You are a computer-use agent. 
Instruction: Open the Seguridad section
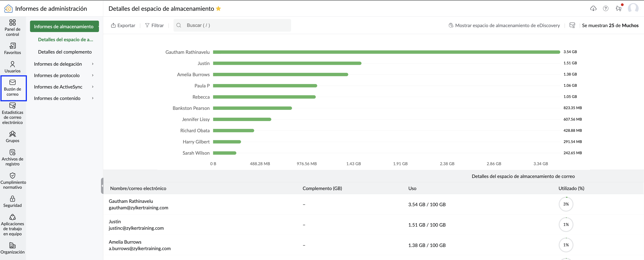[x=13, y=201]
